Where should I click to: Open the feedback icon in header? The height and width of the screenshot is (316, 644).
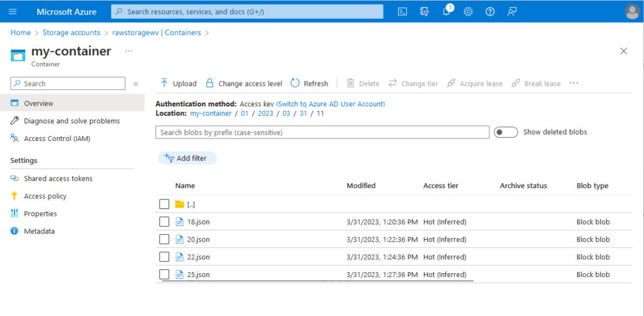point(512,12)
